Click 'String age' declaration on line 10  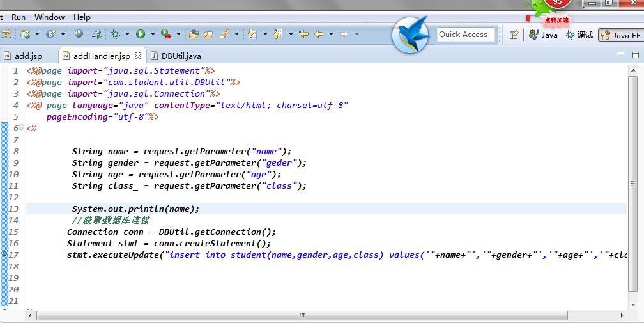tap(98, 174)
